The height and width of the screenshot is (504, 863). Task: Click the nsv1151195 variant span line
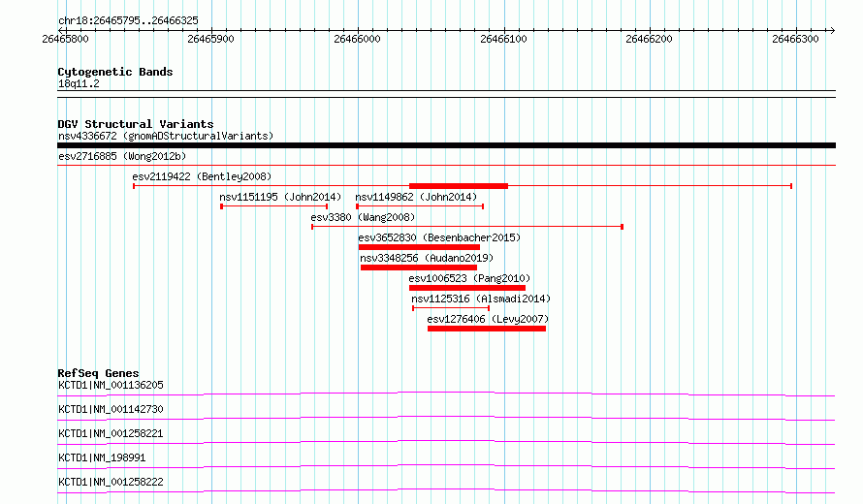click(x=274, y=206)
